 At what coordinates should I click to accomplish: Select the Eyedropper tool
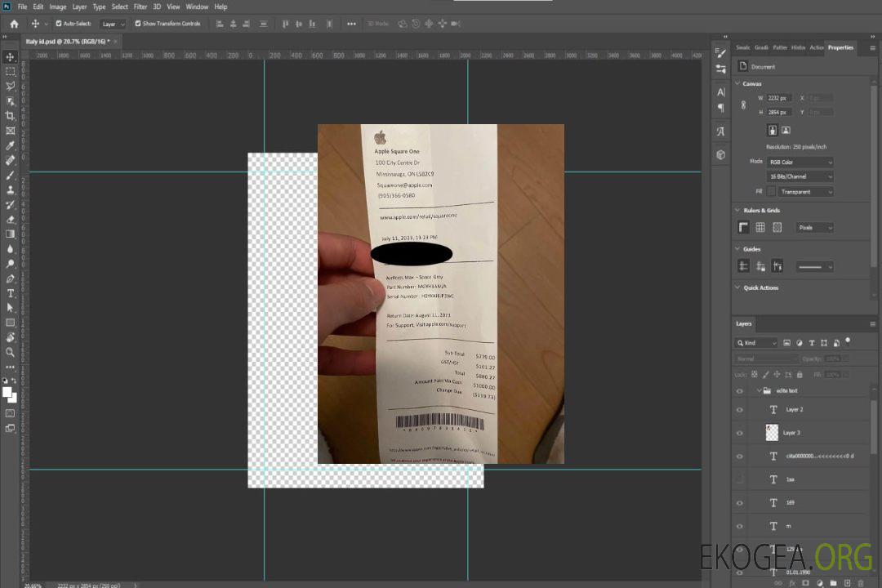(x=10, y=145)
